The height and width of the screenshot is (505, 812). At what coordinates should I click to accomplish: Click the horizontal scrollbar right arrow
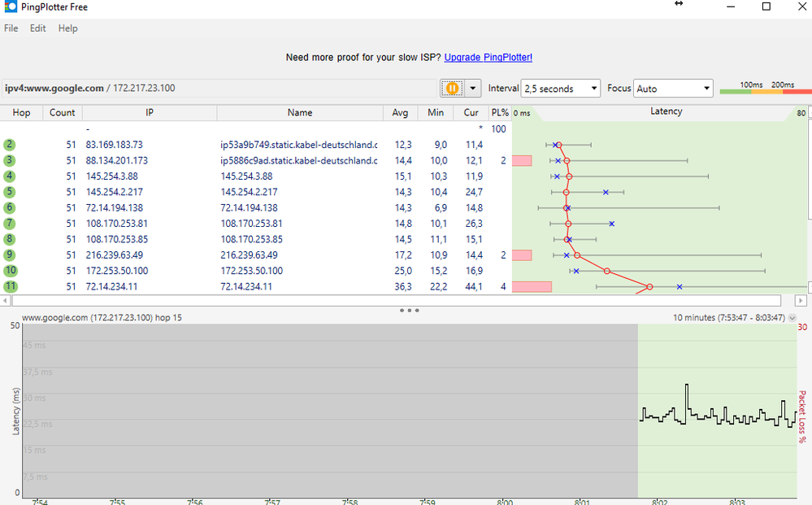point(801,300)
